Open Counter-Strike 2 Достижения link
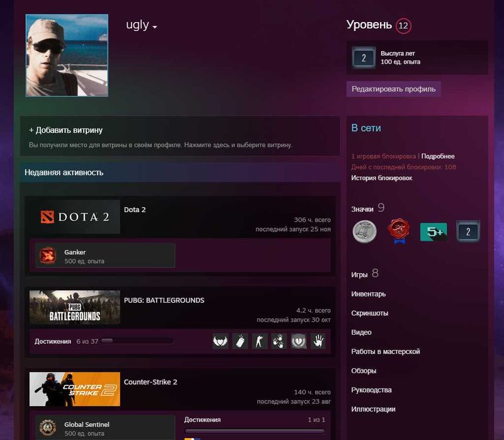This screenshot has width=504, height=440. click(203, 420)
